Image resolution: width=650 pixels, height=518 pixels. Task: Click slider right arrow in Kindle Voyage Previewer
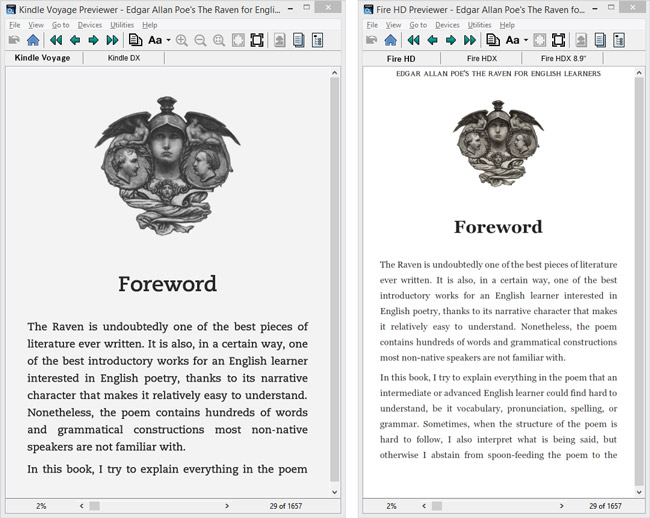pyautogui.click(x=227, y=506)
